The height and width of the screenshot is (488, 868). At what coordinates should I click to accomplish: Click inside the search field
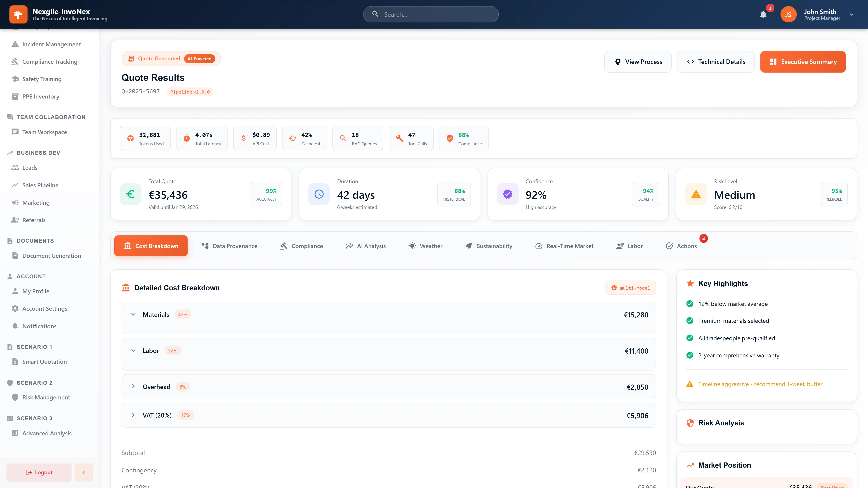tap(431, 14)
